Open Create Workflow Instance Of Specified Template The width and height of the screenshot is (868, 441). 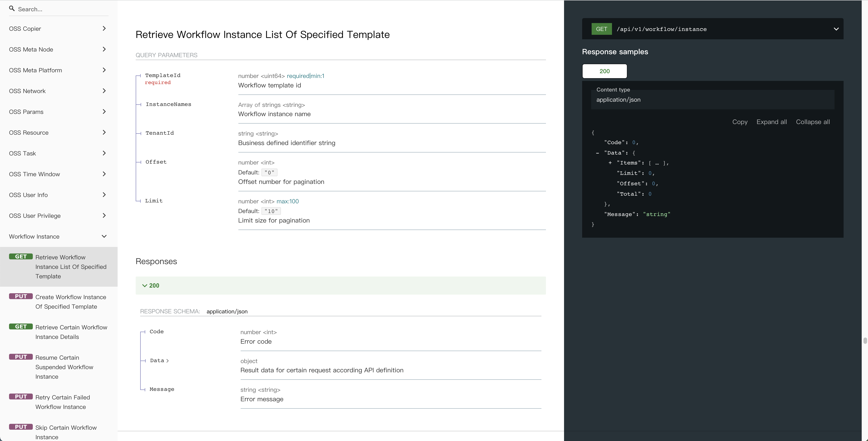[70, 302]
